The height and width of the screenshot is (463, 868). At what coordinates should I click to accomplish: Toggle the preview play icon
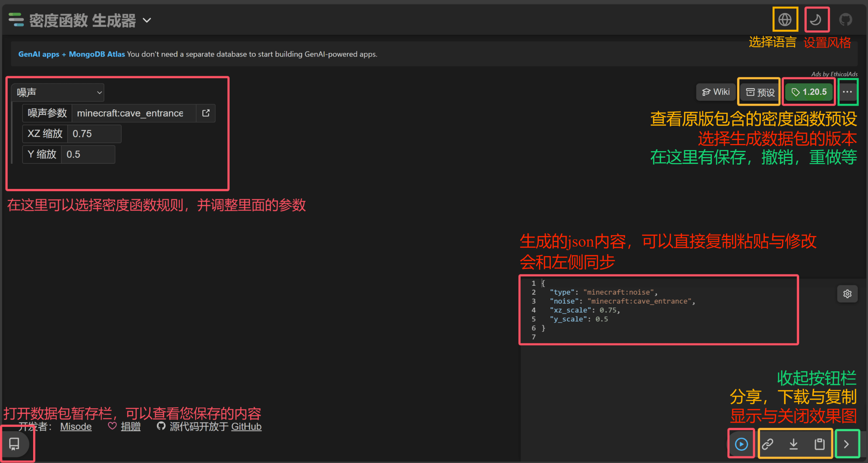point(741,444)
